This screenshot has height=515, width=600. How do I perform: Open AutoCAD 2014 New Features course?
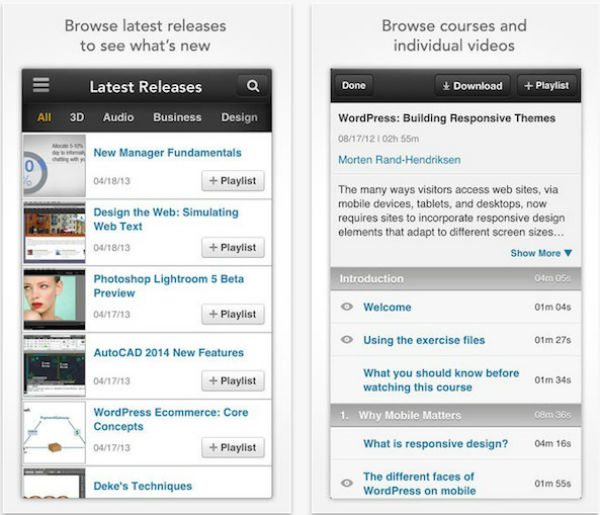pyautogui.click(x=169, y=353)
